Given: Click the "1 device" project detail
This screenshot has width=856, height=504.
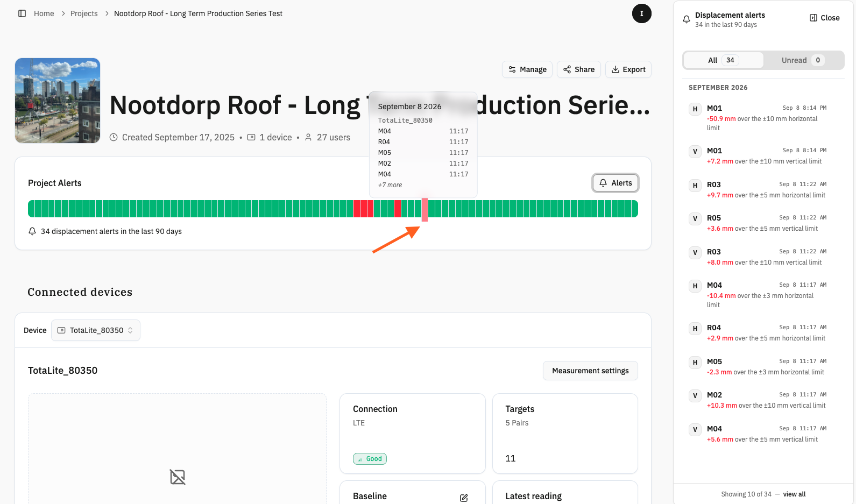Looking at the screenshot, I should pyautogui.click(x=270, y=137).
